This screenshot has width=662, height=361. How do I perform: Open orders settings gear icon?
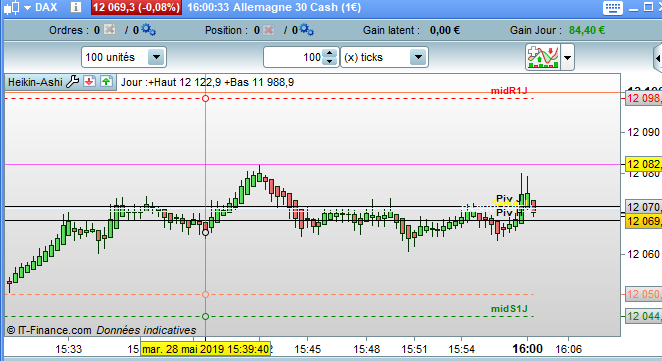click(x=148, y=30)
